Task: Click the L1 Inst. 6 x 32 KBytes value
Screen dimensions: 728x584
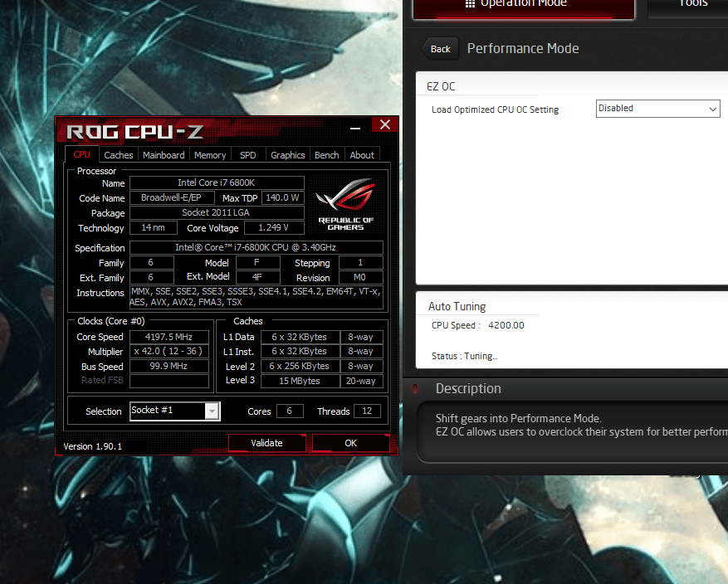Action: coord(300,351)
